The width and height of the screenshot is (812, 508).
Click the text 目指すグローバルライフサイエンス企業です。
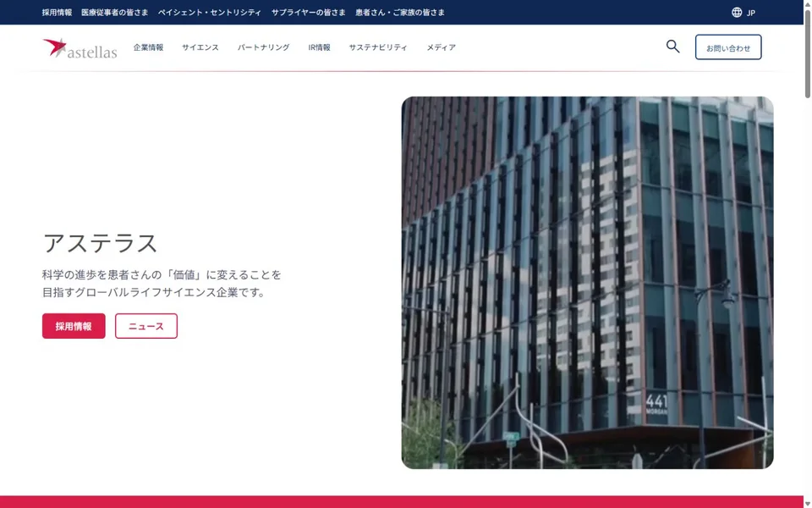pyautogui.click(x=155, y=292)
